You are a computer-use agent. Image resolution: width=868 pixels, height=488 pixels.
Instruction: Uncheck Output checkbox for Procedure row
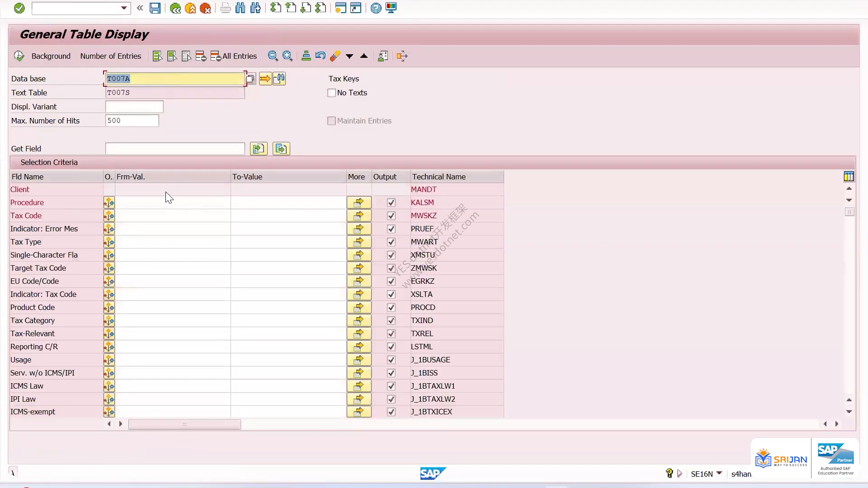coord(391,202)
